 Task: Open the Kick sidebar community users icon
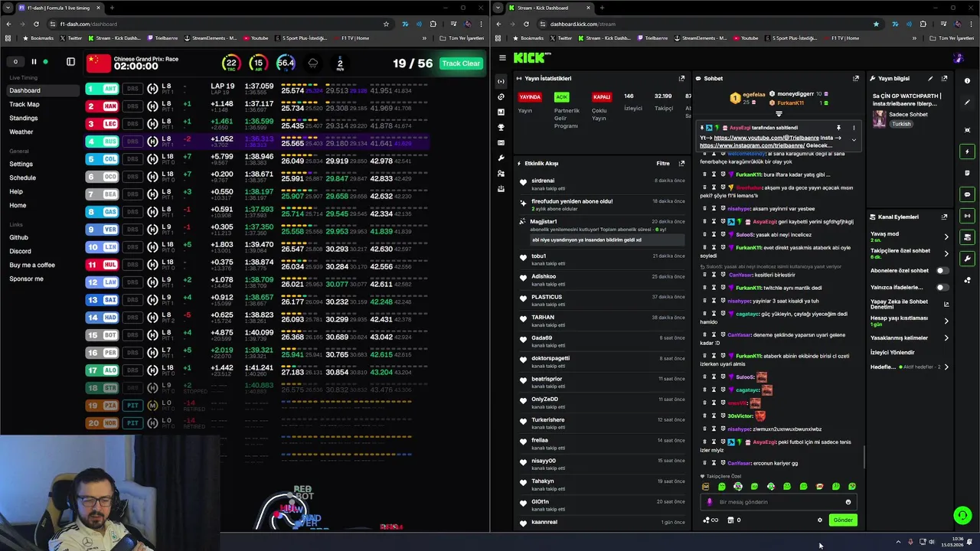tap(501, 173)
